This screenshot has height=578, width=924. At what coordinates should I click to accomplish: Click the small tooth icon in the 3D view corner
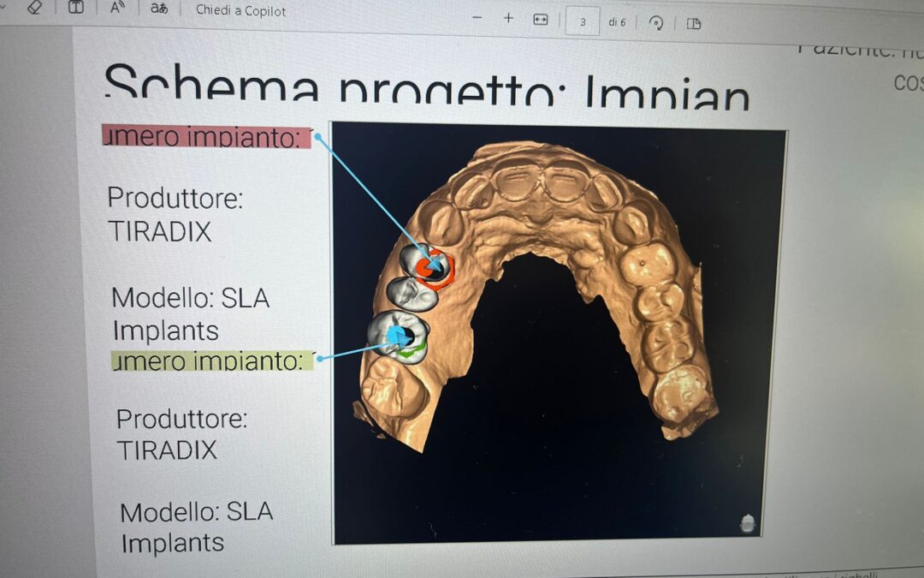point(747,523)
